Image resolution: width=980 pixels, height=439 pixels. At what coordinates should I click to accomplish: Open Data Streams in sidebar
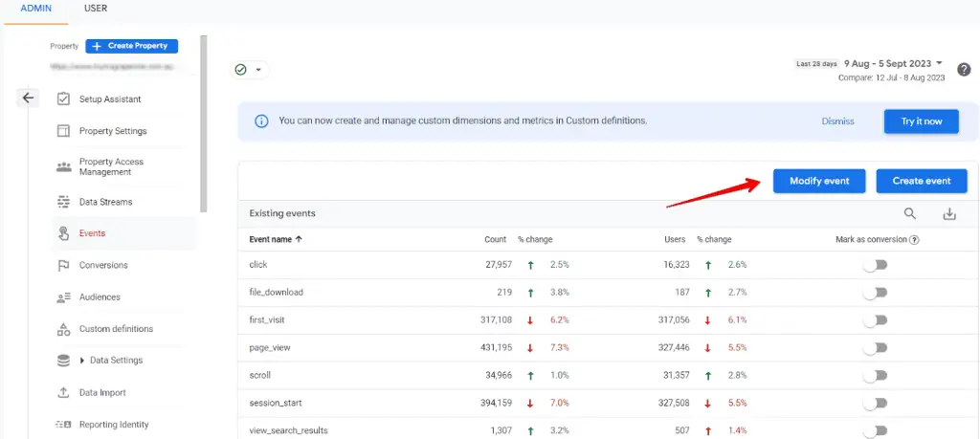coord(105,202)
